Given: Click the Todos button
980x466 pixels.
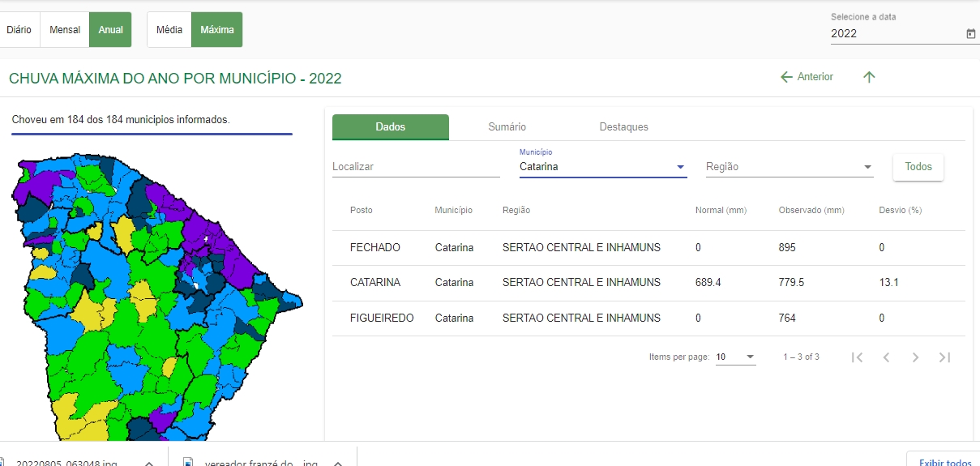Looking at the screenshot, I should (x=918, y=167).
